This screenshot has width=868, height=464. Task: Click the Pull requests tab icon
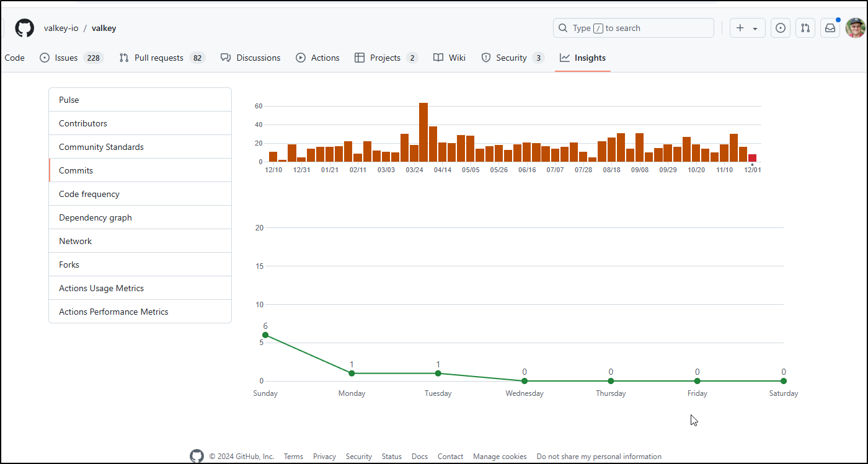124,58
